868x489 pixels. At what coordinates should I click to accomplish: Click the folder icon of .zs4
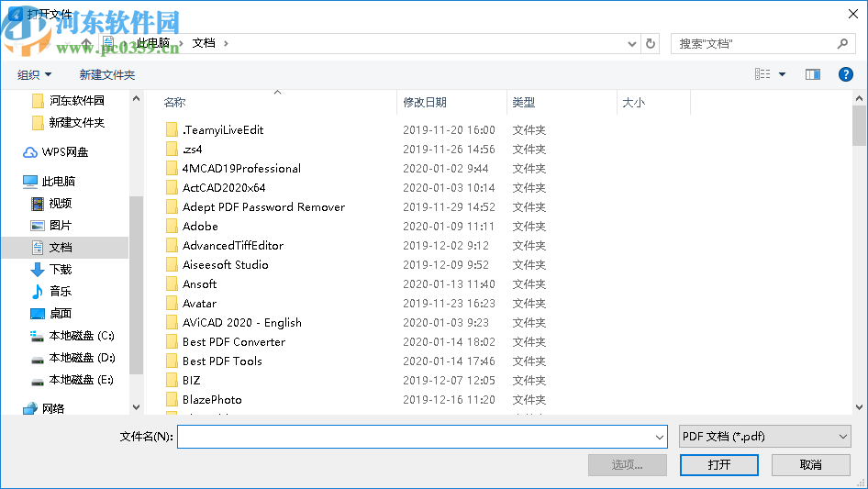click(172, 149)
